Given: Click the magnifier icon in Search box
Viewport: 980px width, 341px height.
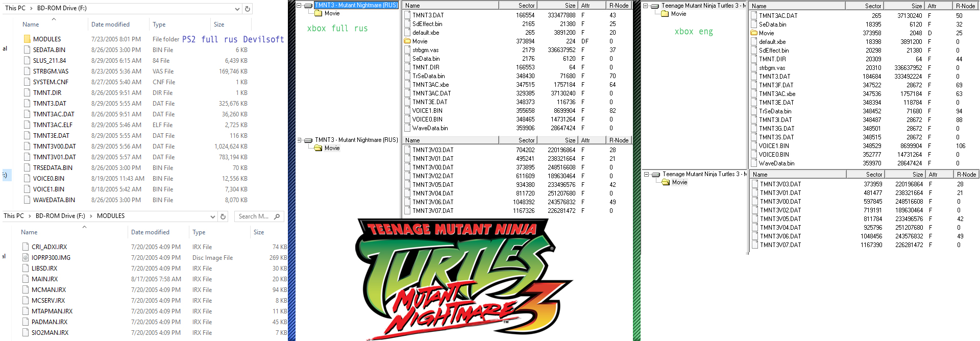Looking at the screenshot, I should (x=277, y=216).
